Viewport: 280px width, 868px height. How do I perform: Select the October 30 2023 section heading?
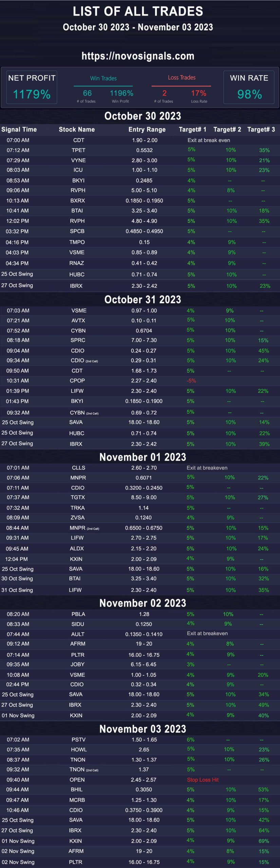click(143, 116)
